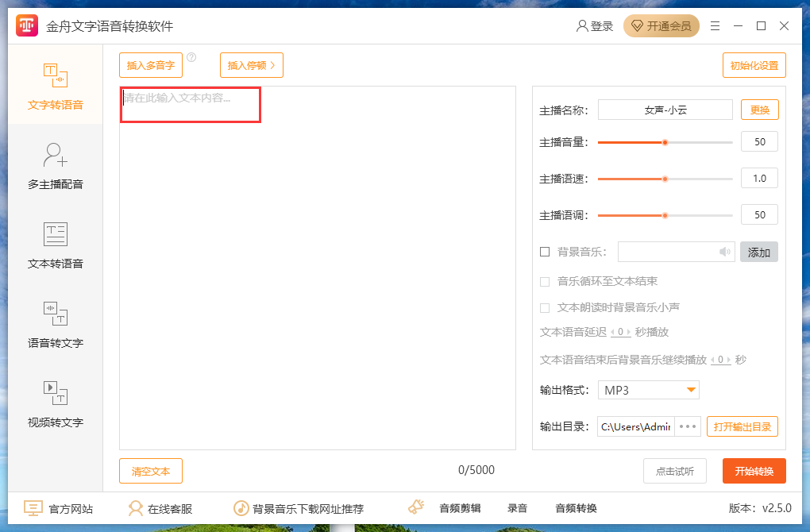810x532 pixels.
Task: Click the background music speaker volume icon
Action: click(x=725, y=252)
